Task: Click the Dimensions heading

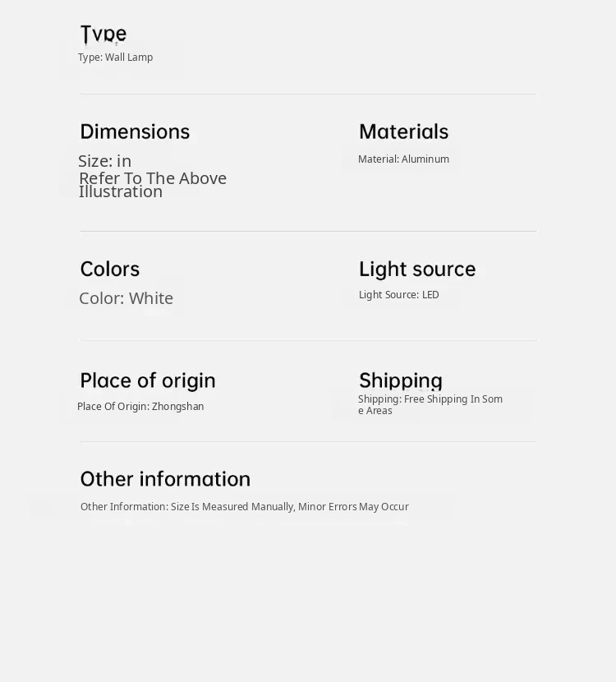Action: coord(135,131)
